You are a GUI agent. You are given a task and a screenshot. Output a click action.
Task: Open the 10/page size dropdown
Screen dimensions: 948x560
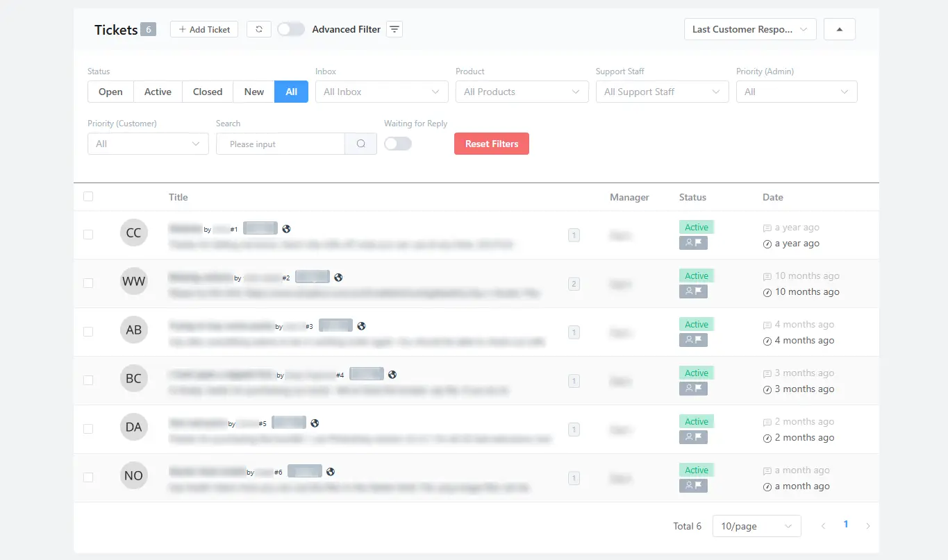click(756, 526)
